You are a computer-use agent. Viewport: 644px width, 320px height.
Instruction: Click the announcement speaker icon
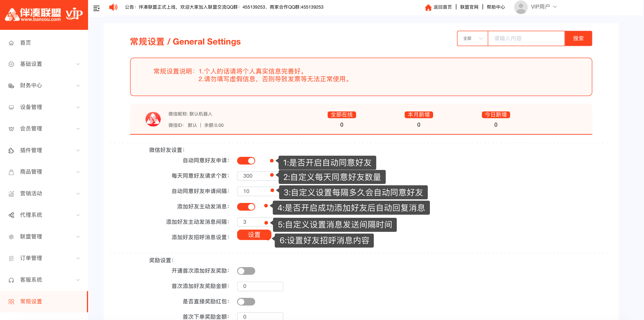point(113,7)
